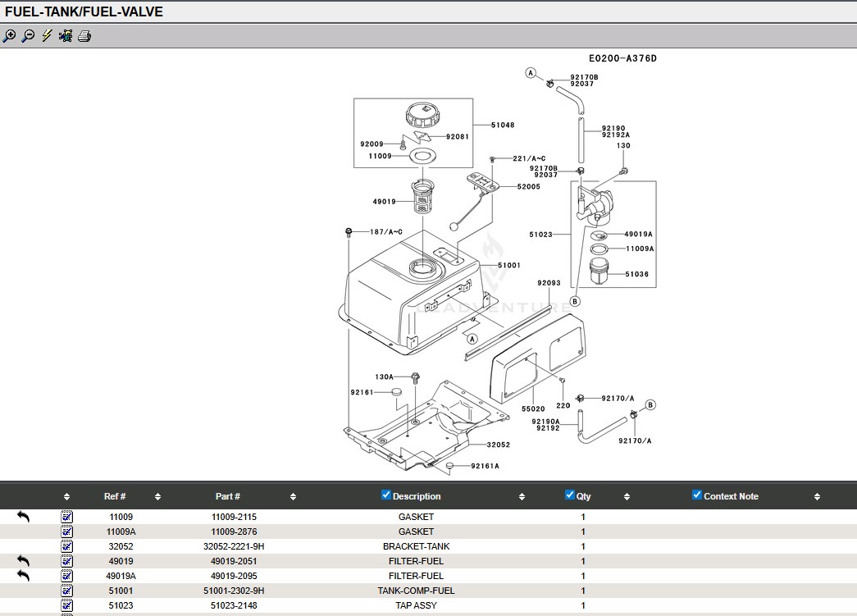
Task: Print the fuel tank diagram
Action: click(x=84, y=36)
